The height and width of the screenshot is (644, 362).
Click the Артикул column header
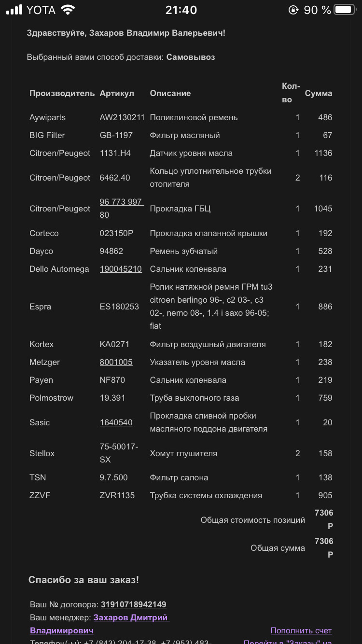click(x=116, y=93)
